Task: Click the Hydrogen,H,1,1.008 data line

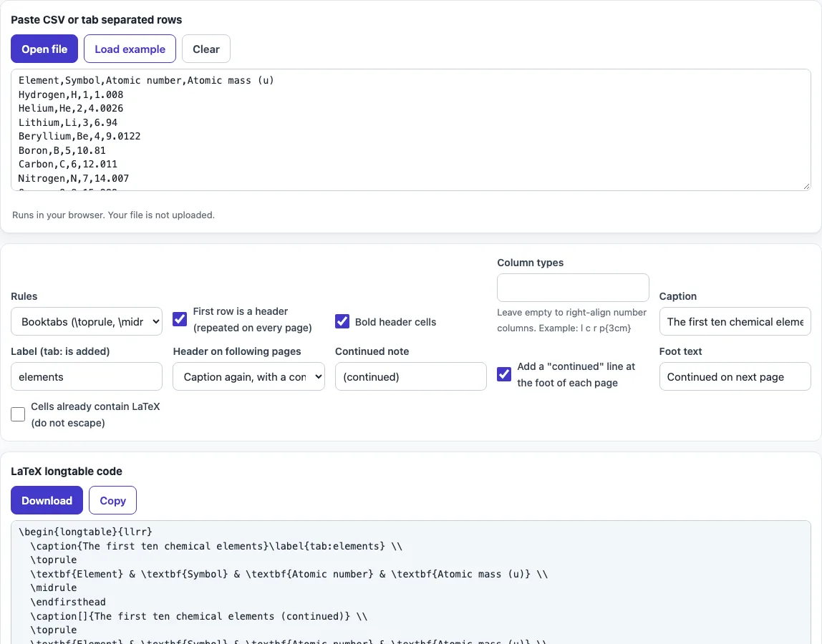Action: [71, 95]
